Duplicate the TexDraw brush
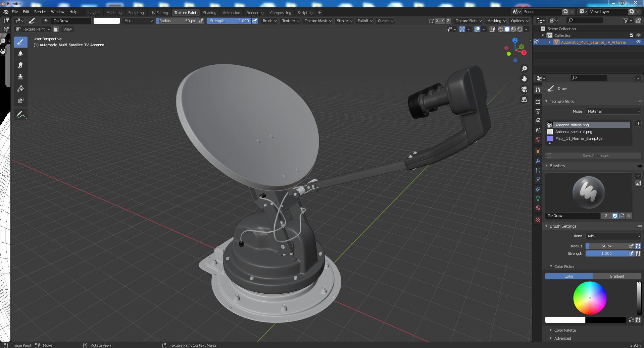The image size is (644, 348). point(622,216)
